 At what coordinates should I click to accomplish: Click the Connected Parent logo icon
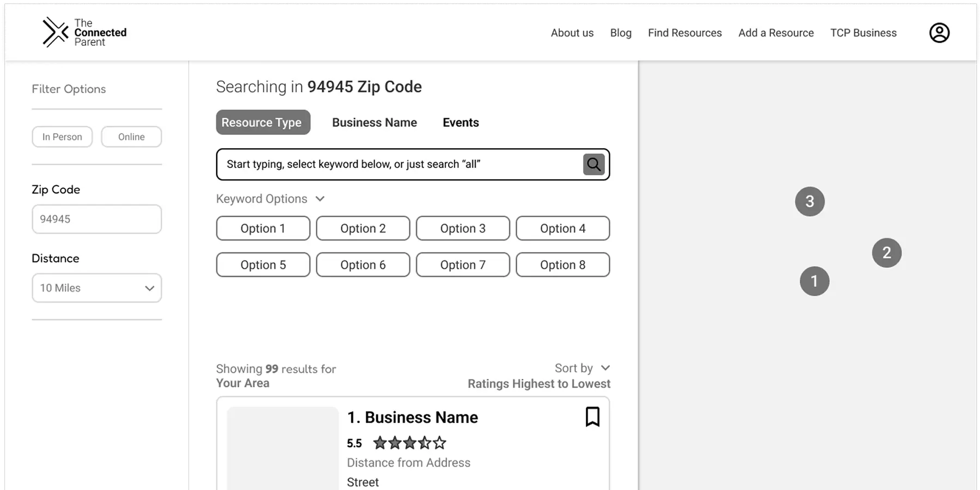[x=54, y=32]
